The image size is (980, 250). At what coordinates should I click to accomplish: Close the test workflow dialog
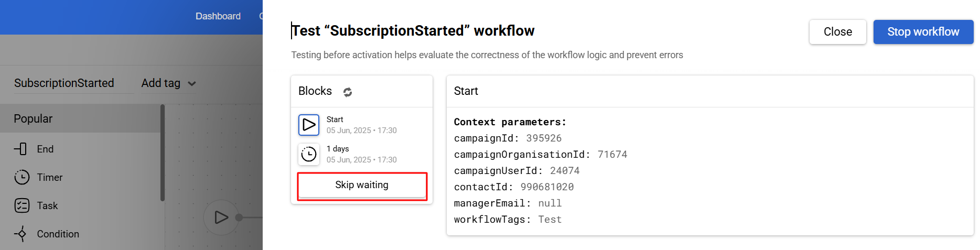click(837, 32)
